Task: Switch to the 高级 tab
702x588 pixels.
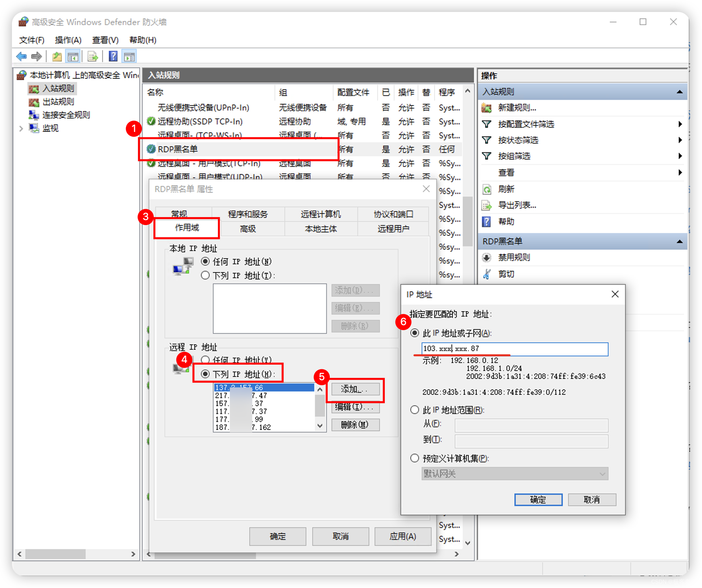Action: (248, 229)
